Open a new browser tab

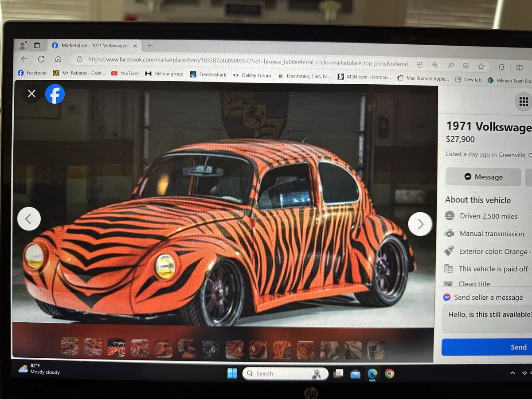pos(150,46)
